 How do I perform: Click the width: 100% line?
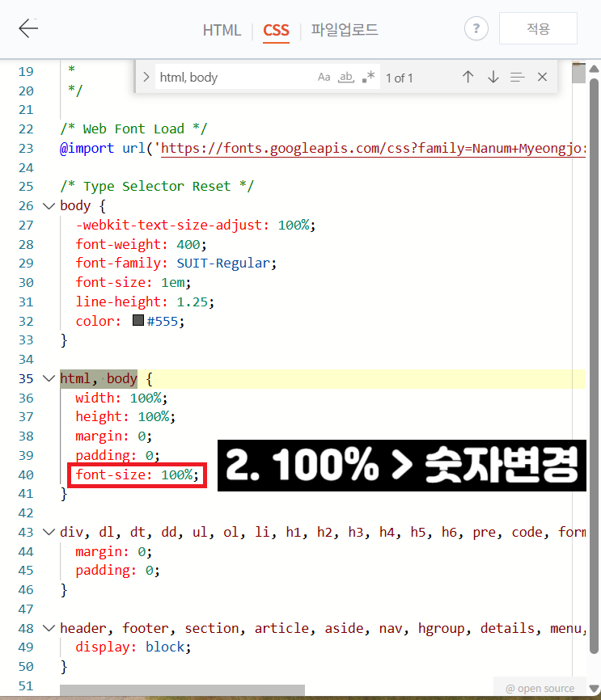(x=121, y=398)
